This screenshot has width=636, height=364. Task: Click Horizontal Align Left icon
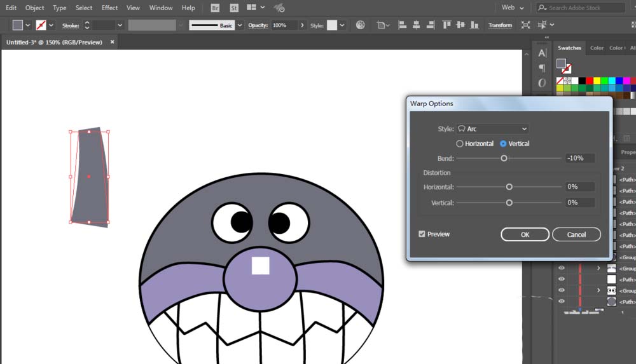pyautogui.click(x=403, y=25)
